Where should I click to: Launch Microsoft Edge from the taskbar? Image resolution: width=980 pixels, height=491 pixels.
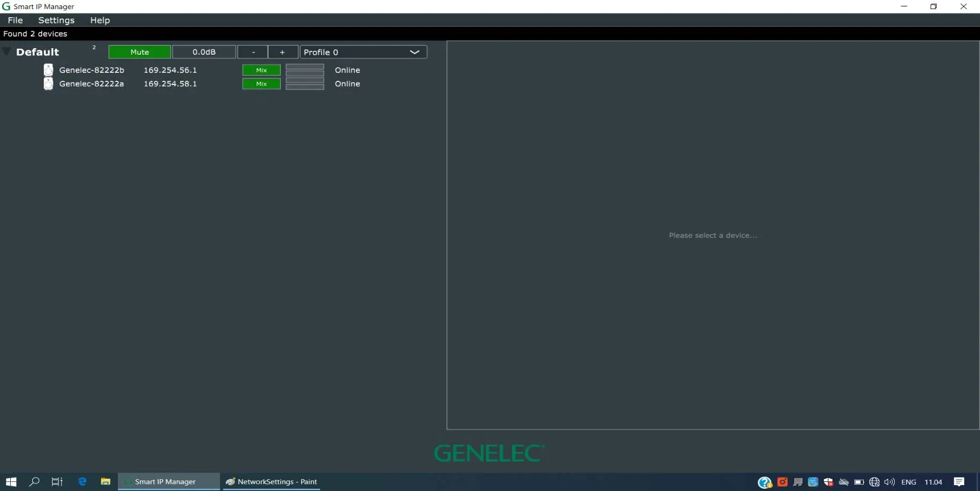[x=83, y=482]
